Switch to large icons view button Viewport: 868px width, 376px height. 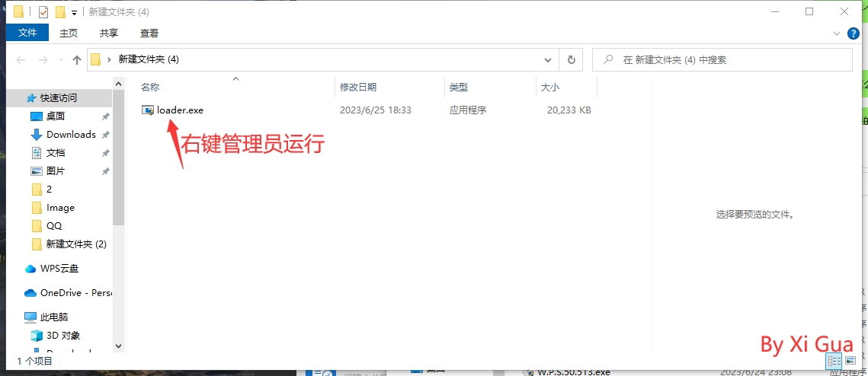[850, 361]
